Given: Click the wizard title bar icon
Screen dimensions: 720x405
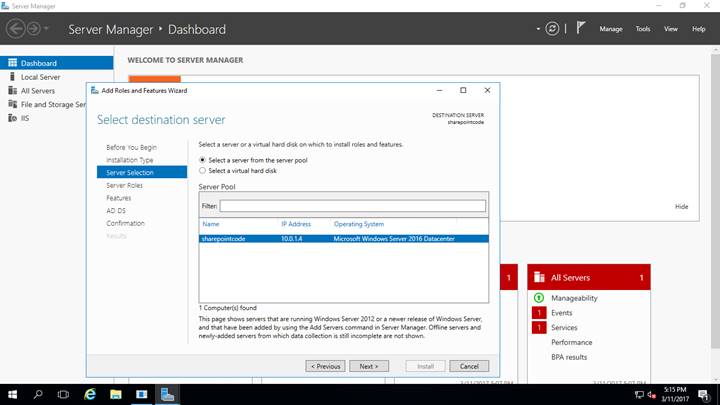Looking at the screenshot, I should [95, 90].
